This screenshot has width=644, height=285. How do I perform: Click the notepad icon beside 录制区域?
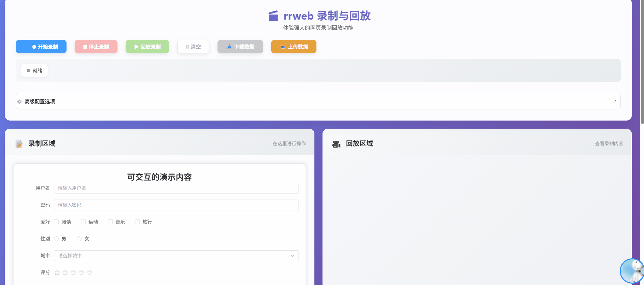click(x=19, y=144)
